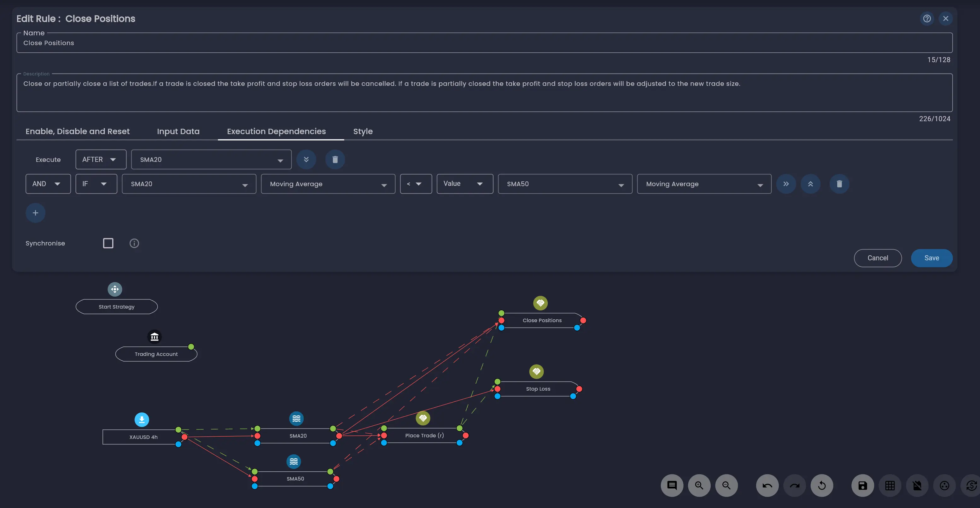The width and height of the screenshot is (980, 508).
Task: Click the Cancel button
Action: (x=877, y=258)
